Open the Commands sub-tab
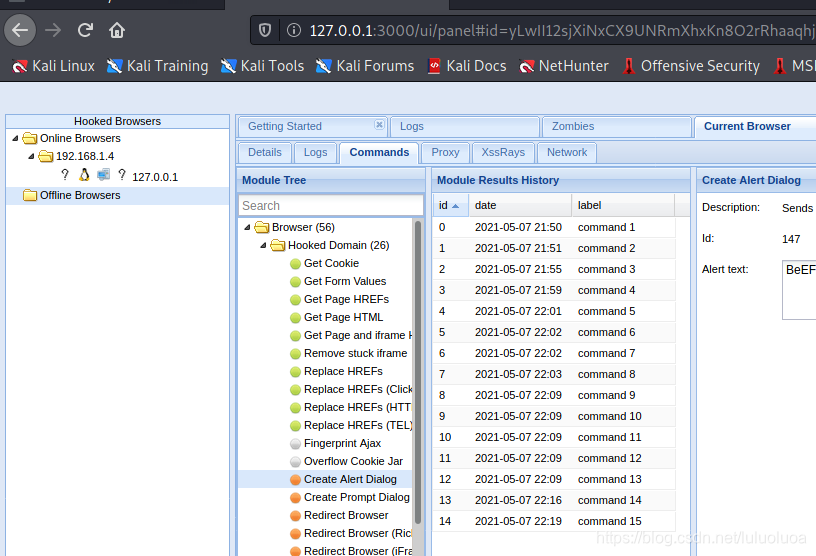The height and width of the screenshot is (556, 816). point(379,153)
